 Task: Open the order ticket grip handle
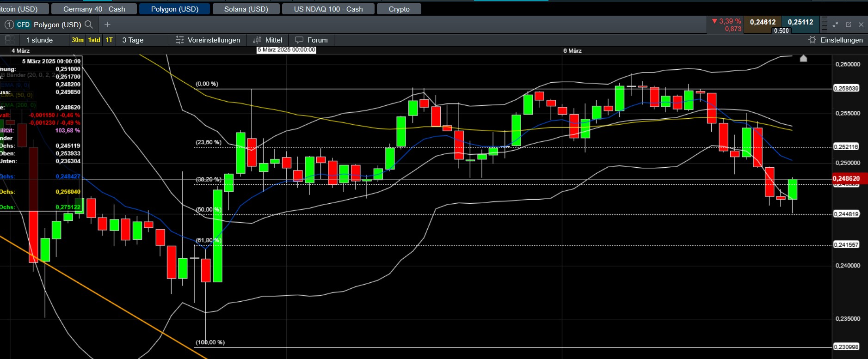(824, 24)
